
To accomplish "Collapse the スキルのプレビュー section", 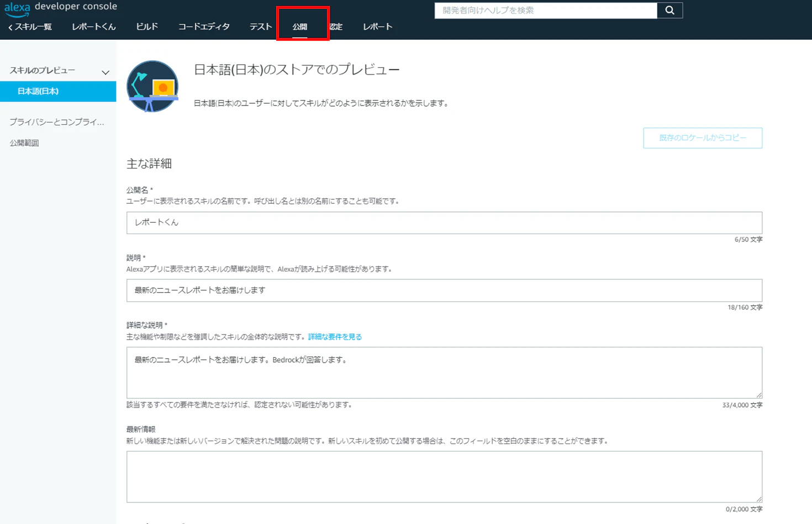I will 106,72.
